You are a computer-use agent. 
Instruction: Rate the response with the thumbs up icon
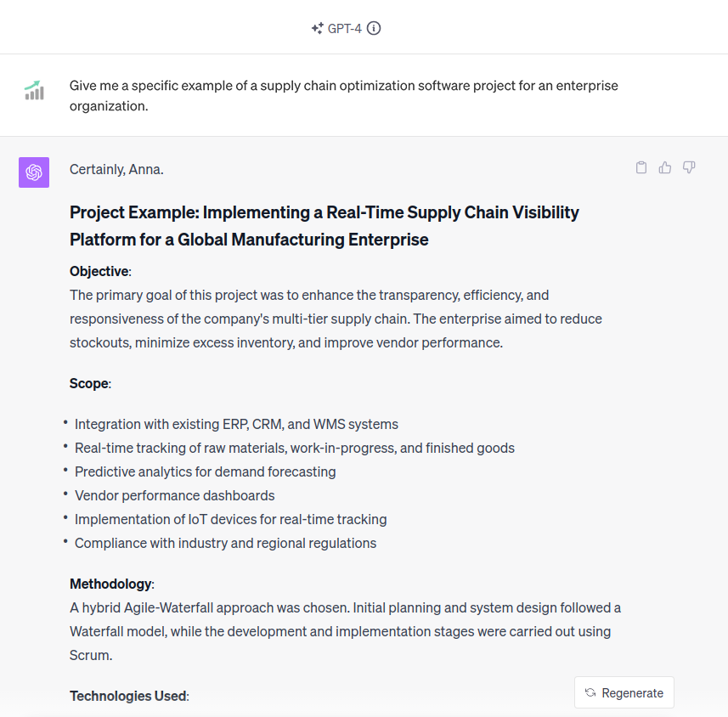tap(665, 167)
